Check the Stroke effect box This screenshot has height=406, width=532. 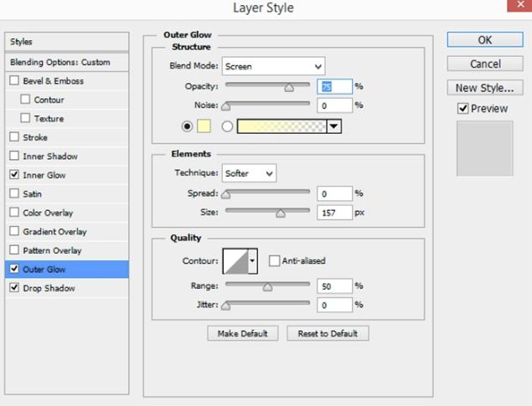point(14,137)
